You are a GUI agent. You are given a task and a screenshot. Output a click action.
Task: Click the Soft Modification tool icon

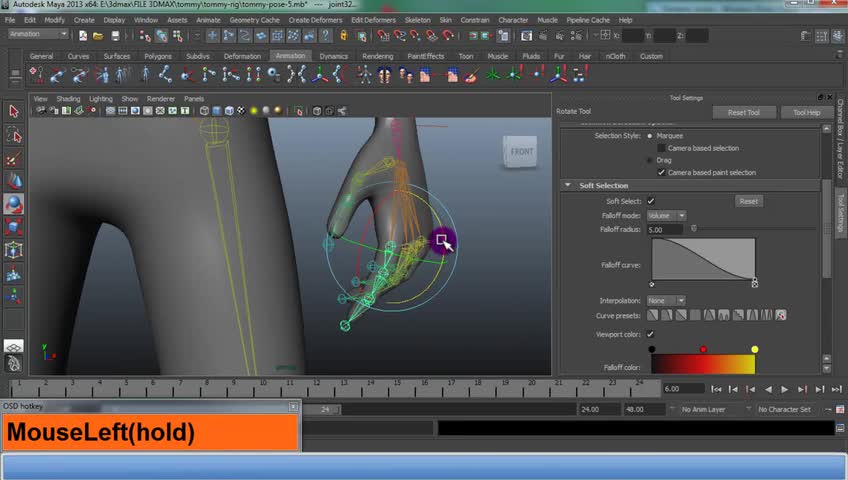point(14,274)
